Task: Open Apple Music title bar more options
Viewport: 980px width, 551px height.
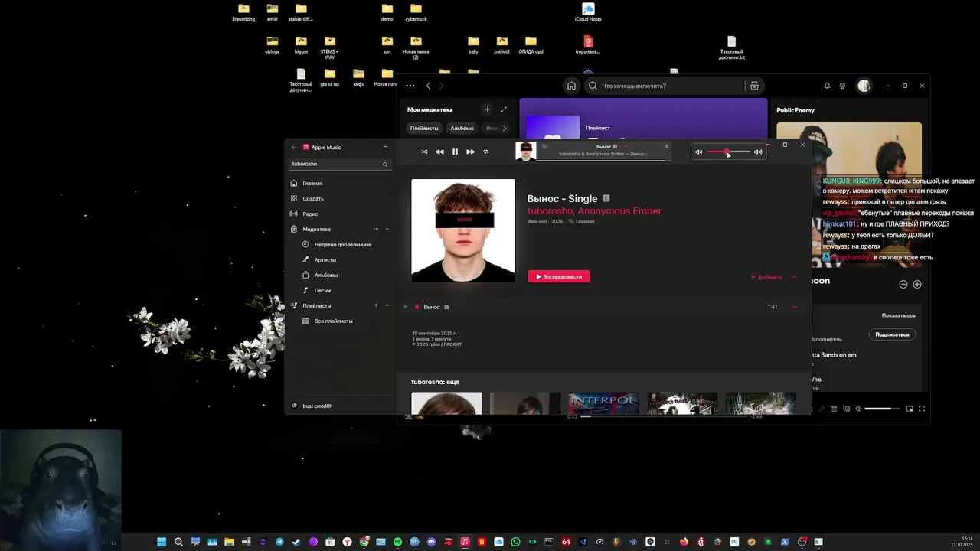Action: (x=385, y=147)
